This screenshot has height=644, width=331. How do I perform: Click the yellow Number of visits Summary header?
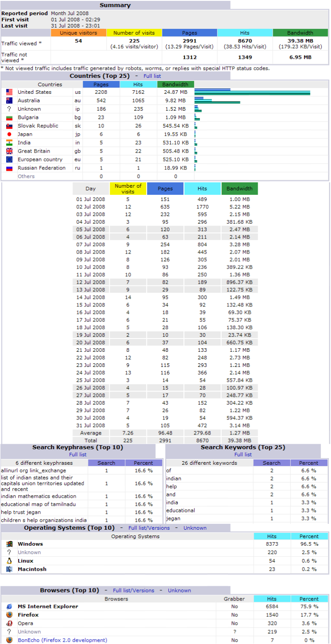(x=134, y=33)
